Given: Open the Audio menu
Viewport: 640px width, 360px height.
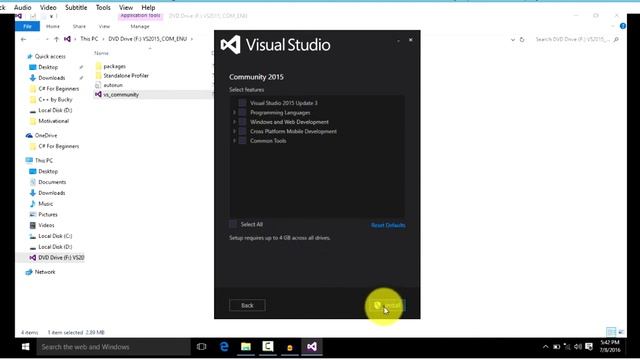Looking at the screenshot, I should (x=22, y=7).
